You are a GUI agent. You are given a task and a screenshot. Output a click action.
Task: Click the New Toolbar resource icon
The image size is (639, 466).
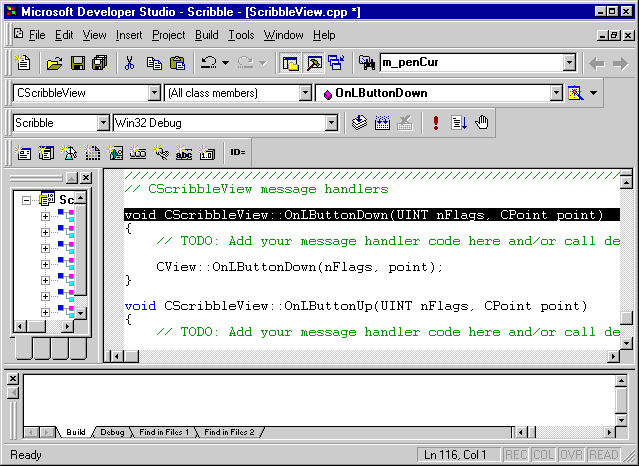pos(138,153)
